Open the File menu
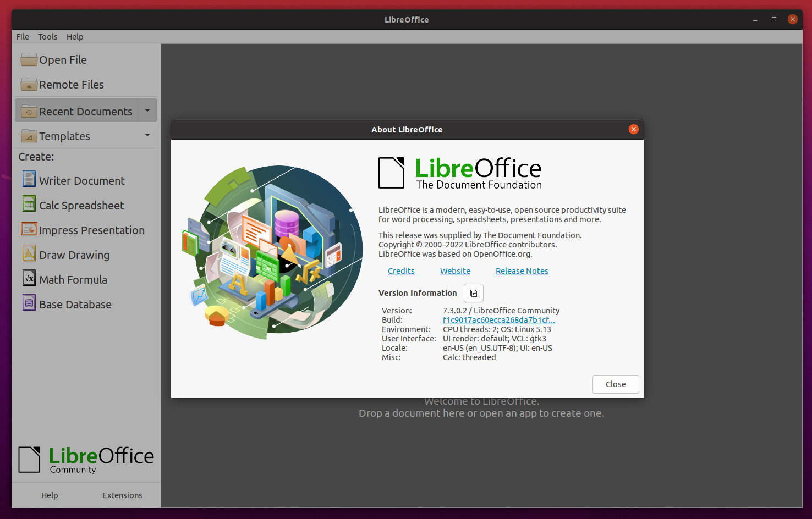Viewport: 812px width, 519px height. tap(23, 37)
